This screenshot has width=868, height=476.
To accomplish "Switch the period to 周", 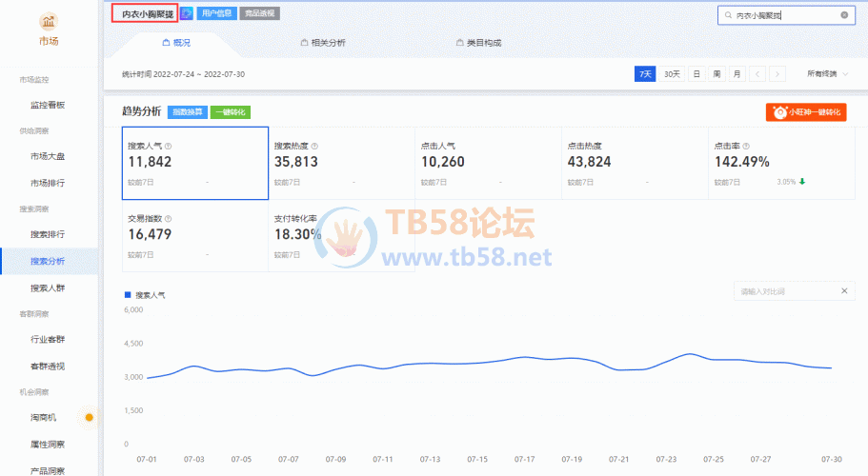I will (716, 73).
